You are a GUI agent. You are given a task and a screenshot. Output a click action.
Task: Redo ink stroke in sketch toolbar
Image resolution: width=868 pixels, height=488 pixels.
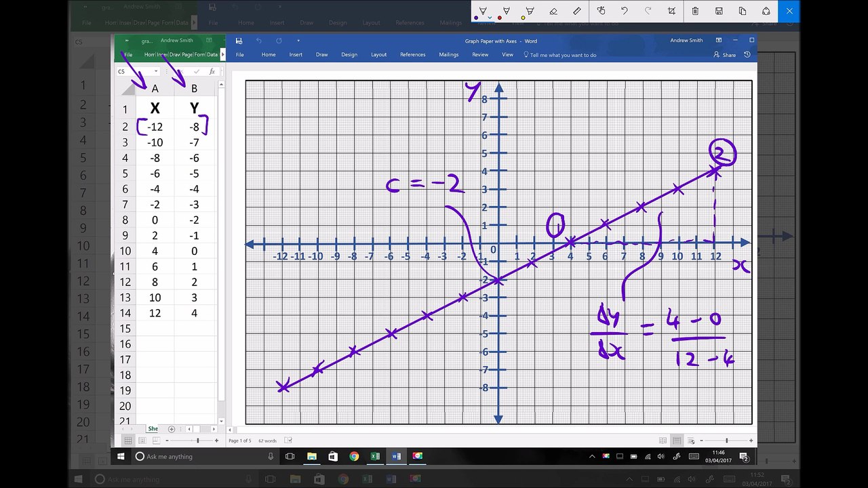(x=648, y=11)
